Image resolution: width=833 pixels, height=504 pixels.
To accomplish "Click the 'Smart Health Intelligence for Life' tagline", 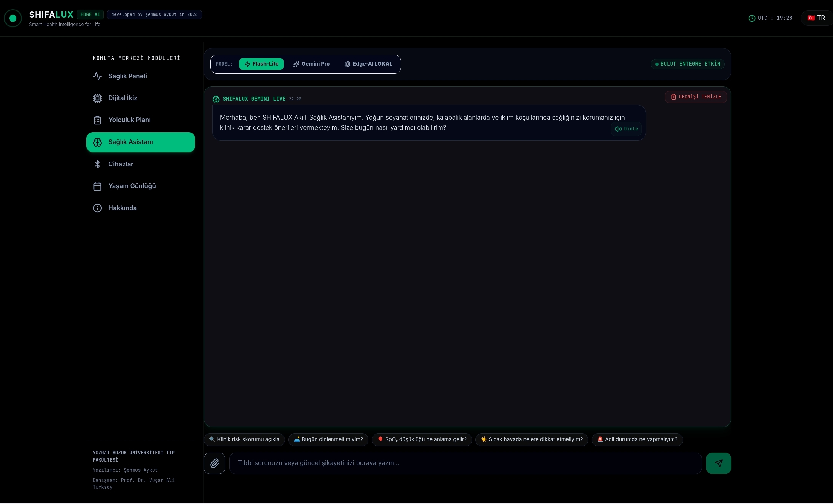I will point(65,24).
